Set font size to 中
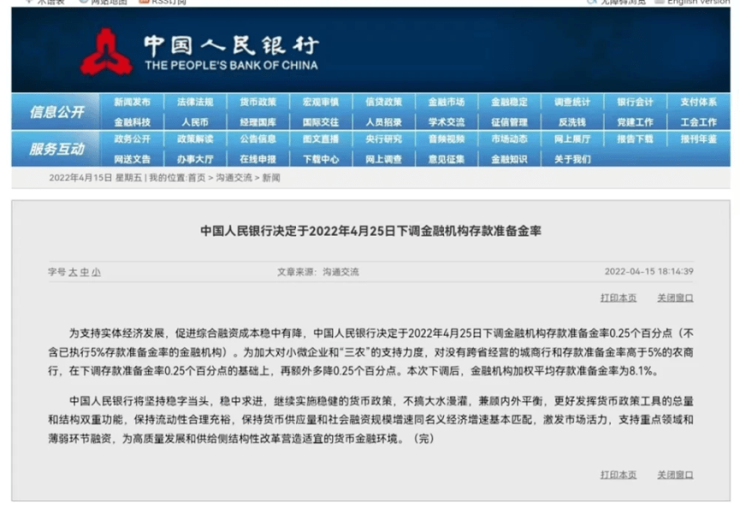The image size is (740, 513). tap(84, 272)
